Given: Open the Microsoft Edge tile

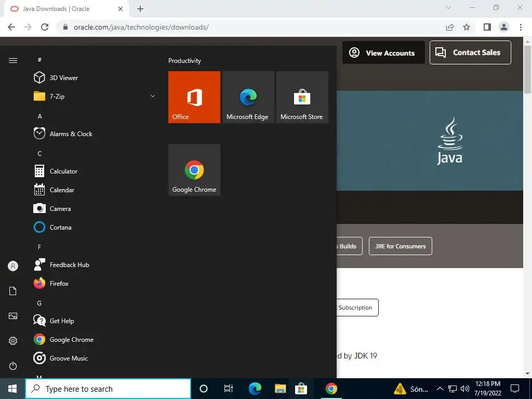Looking at the screenshot, I should [248, 97].
